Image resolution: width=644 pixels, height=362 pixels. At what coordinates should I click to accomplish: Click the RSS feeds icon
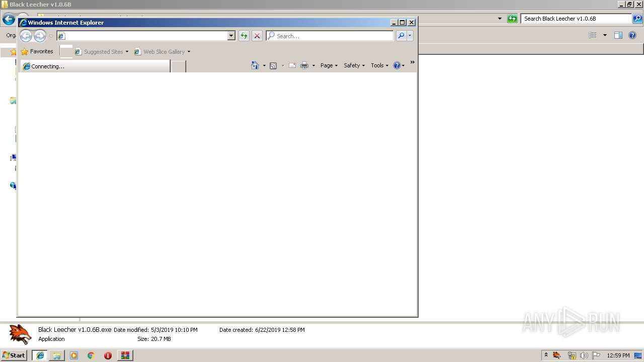[273, 65]
